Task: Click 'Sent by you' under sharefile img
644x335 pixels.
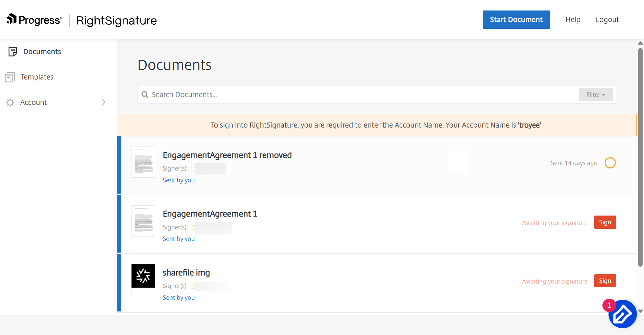Action: coord(179,298)
